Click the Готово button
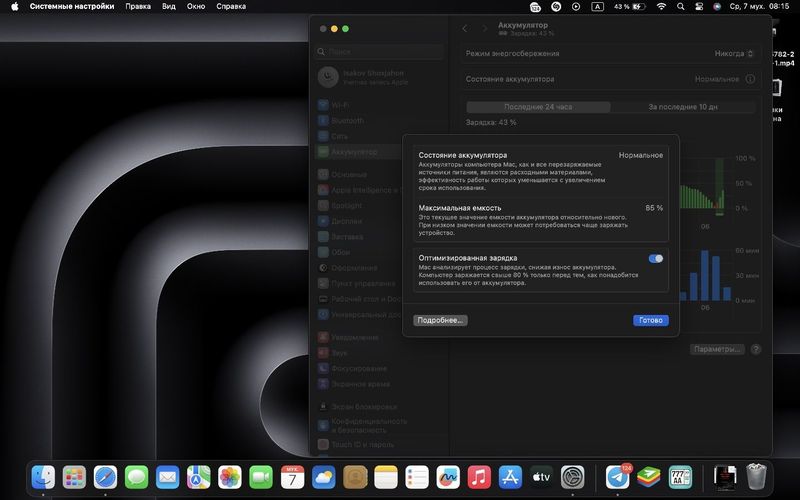The height and width of the screenshot is (500, 800). (651, 320)
